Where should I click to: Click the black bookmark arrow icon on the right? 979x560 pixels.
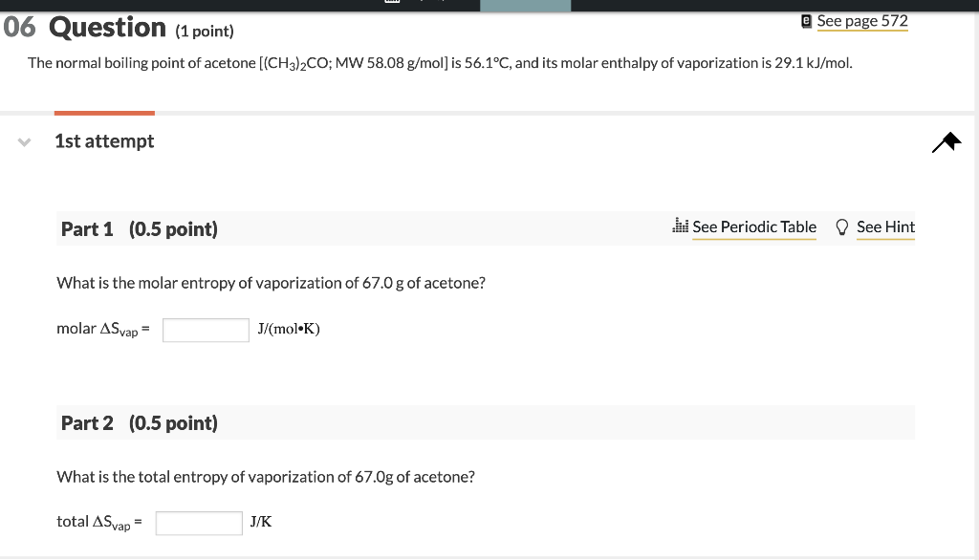pos(945,141)
